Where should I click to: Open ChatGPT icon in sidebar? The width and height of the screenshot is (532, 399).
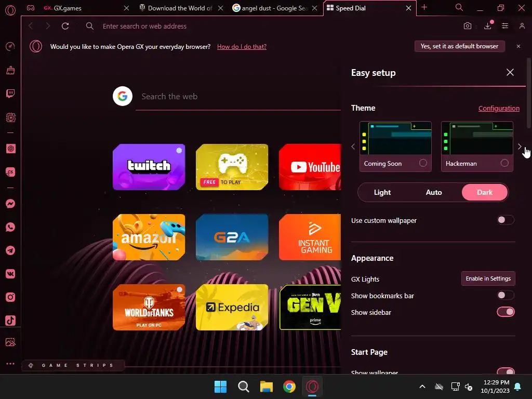[10, 149]
